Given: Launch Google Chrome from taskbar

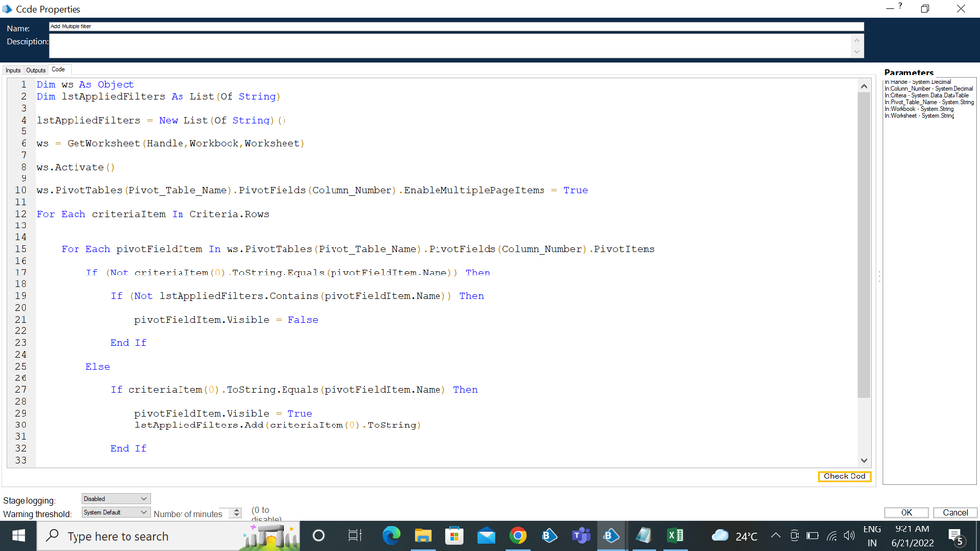Looking at the screenshot, I should click(x=518, y=536).
